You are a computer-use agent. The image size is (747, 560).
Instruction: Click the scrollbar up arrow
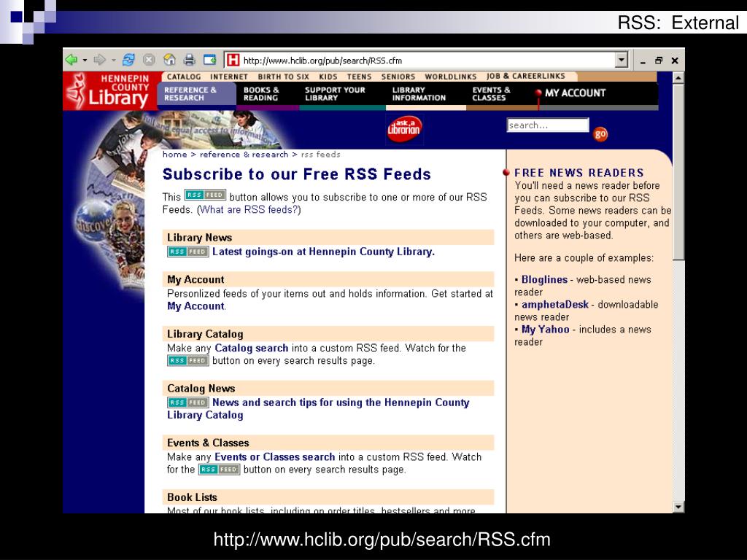[x=678, y=77]
